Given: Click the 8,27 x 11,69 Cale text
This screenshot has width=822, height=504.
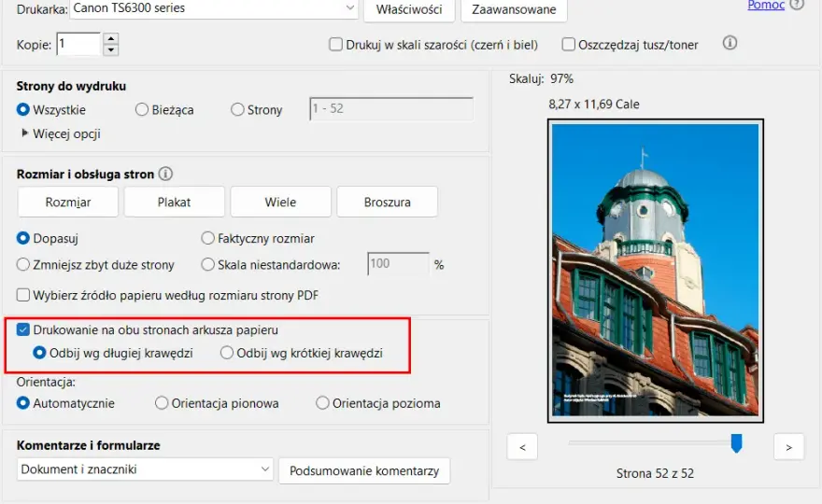Looking at the screenshot, I should coord(594,105).
